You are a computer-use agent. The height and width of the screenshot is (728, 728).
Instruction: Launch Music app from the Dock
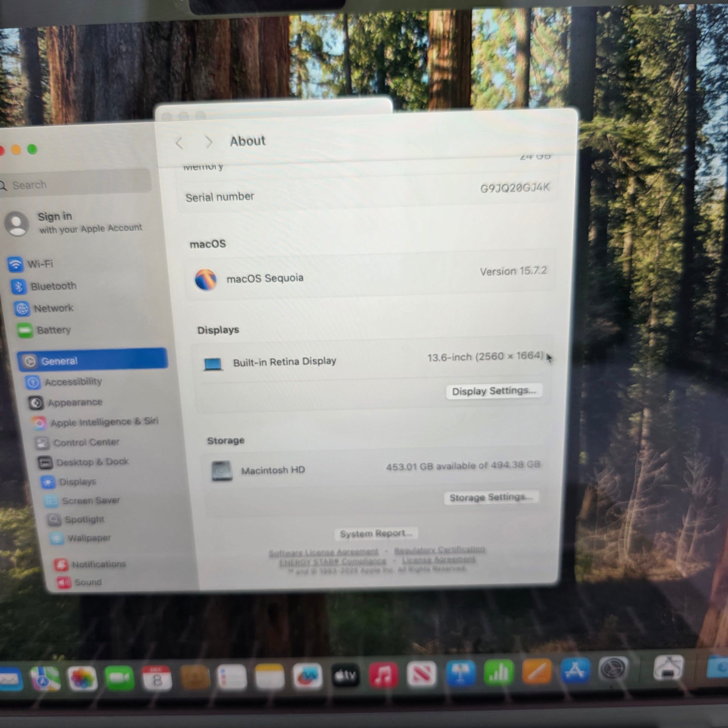[383, 674]
